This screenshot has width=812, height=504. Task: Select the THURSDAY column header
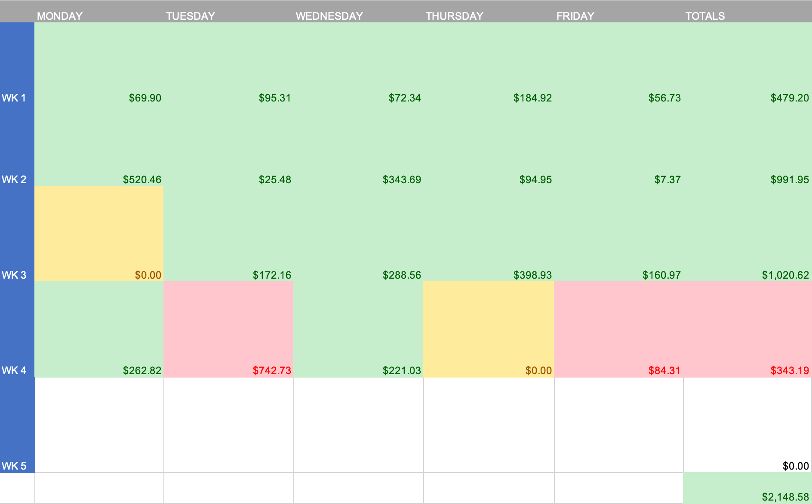[x=455, y=16]
